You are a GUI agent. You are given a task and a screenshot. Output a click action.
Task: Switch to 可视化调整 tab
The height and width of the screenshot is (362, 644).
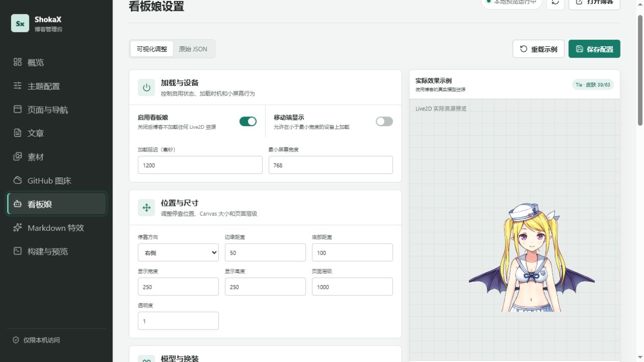152,49
